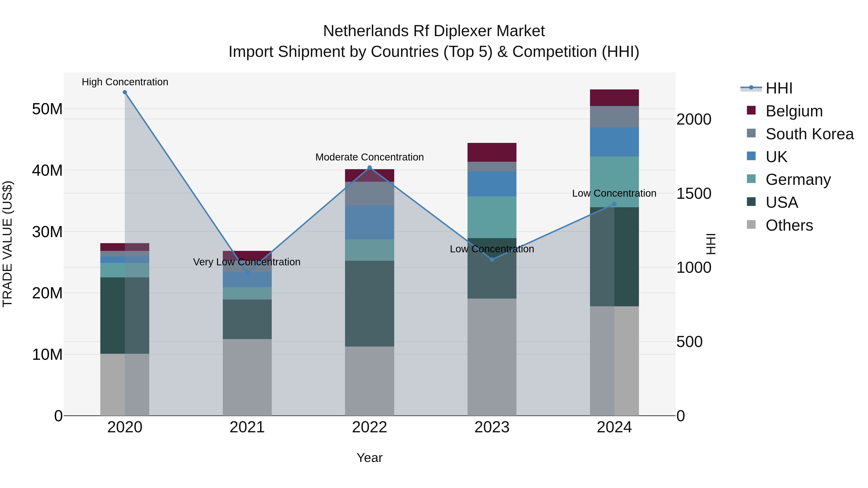Click the 2020 Others bar segment

click(125, 385)
